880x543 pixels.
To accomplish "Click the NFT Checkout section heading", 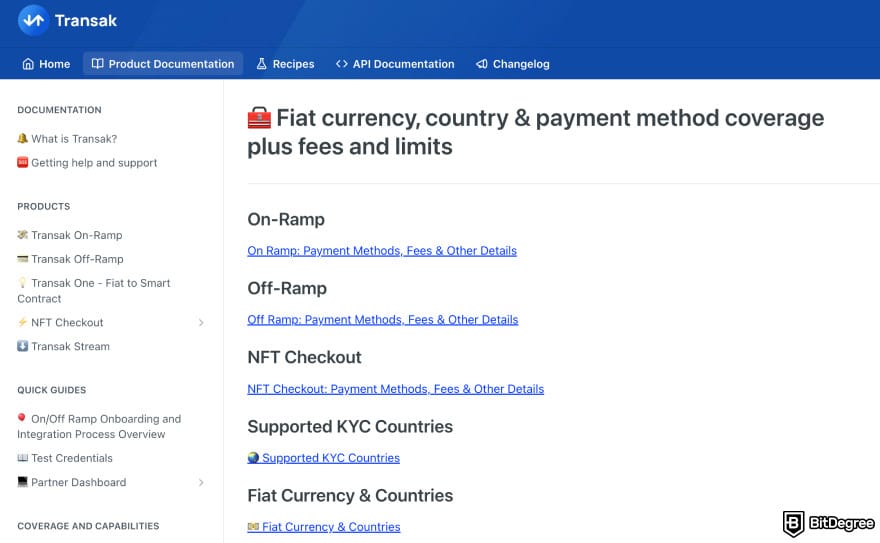I will tap(304, 357).
